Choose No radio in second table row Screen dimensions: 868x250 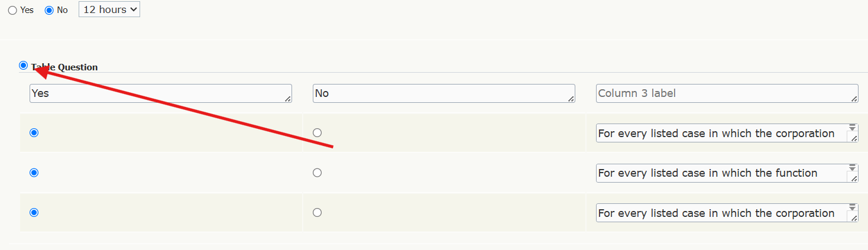coord(318,173)
